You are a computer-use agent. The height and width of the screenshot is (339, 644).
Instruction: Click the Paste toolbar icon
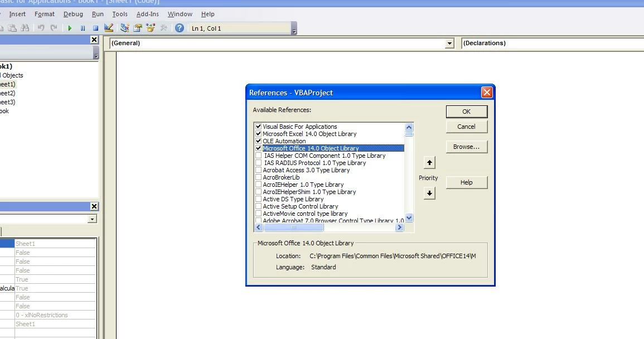(13, 28)
